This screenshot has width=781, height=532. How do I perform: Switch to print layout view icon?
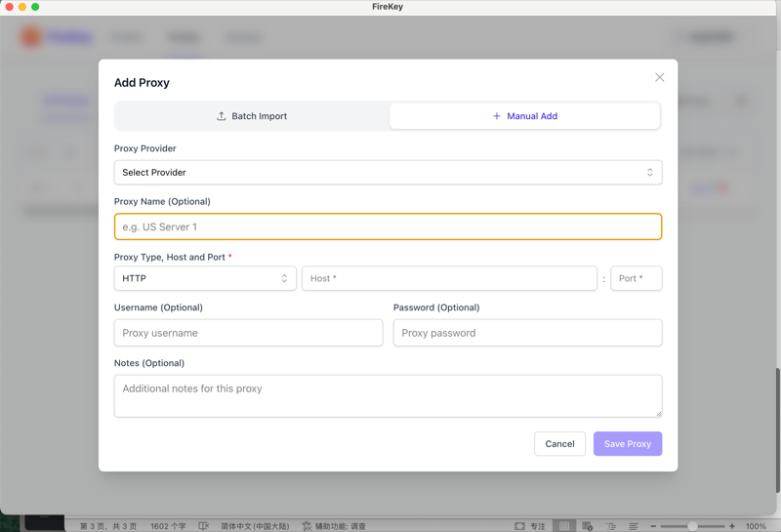[564, 526]
